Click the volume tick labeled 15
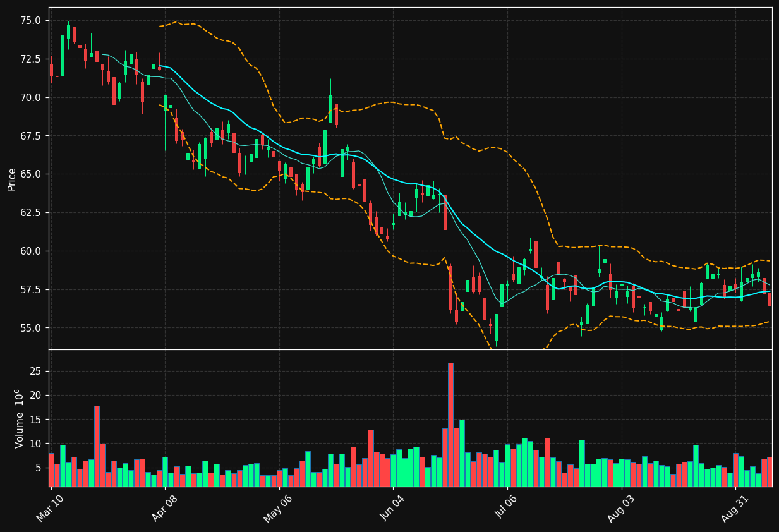This screenshot has width=779, height=532. (x=36, y=420)
